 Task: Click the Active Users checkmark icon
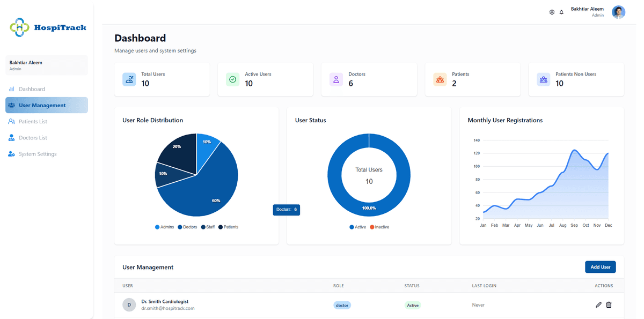(x=232, y=79)
